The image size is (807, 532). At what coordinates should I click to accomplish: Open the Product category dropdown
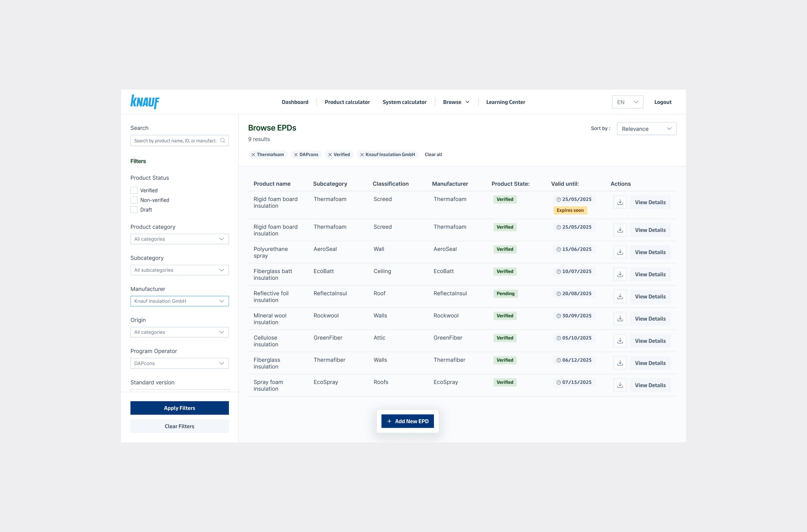[x=179, y=239]
